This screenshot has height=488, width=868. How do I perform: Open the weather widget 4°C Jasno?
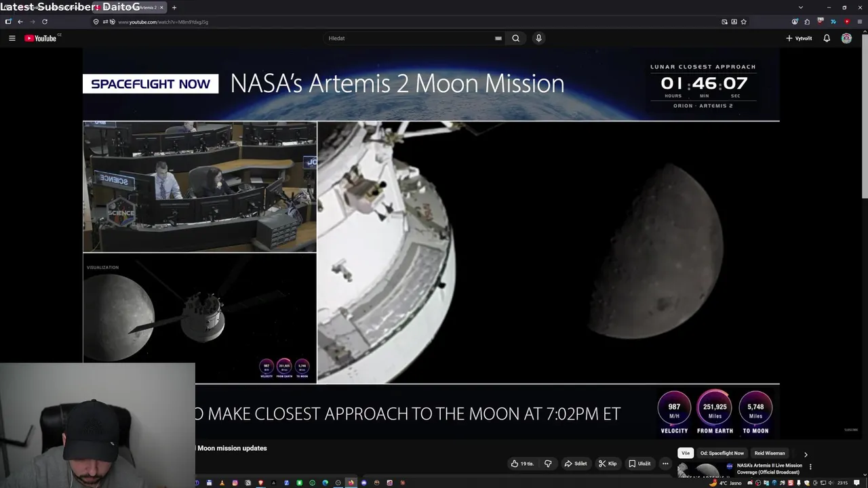coord(726,483)
